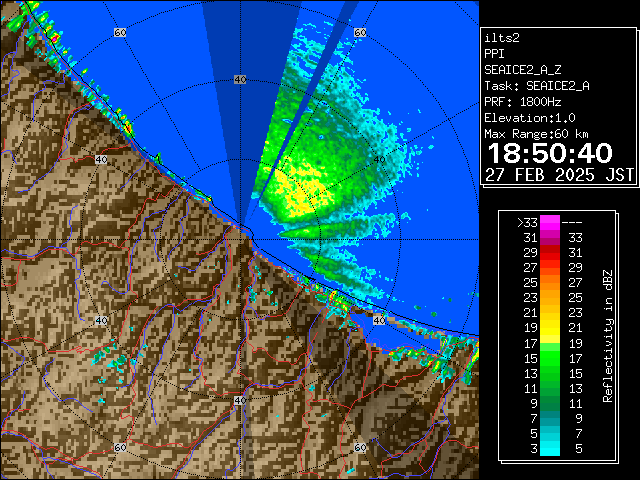Select the 'PPI' scan type label
The width and height of the screenshot is (640, 480).
click(494, 54)
